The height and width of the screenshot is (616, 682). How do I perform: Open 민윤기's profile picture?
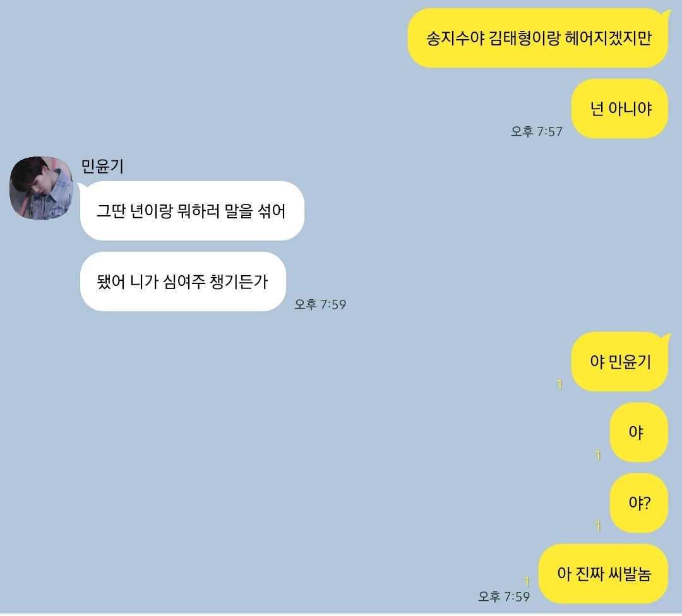[41, 188]
